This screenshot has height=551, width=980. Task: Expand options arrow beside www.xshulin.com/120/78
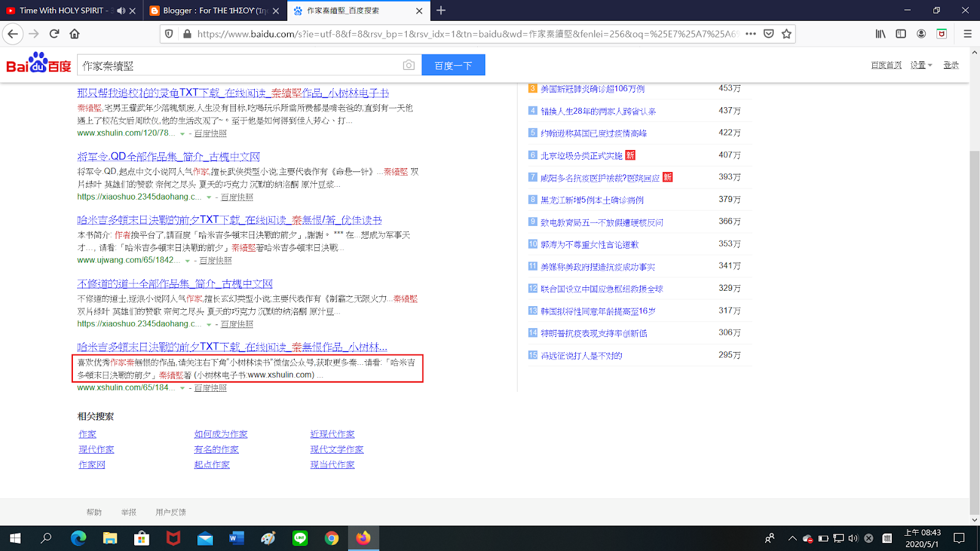(182, 133)
